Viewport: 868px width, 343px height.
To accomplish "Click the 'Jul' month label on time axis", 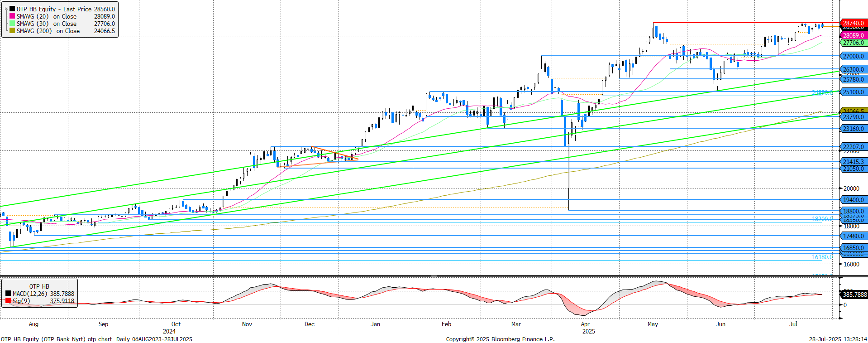I will pyautogui.click(x=793, y=324).
